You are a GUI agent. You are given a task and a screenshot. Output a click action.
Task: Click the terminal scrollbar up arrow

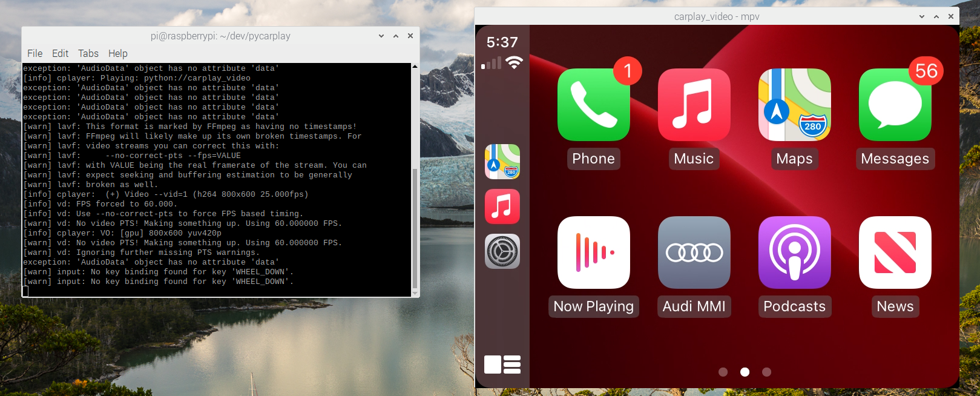pos(415,66)
